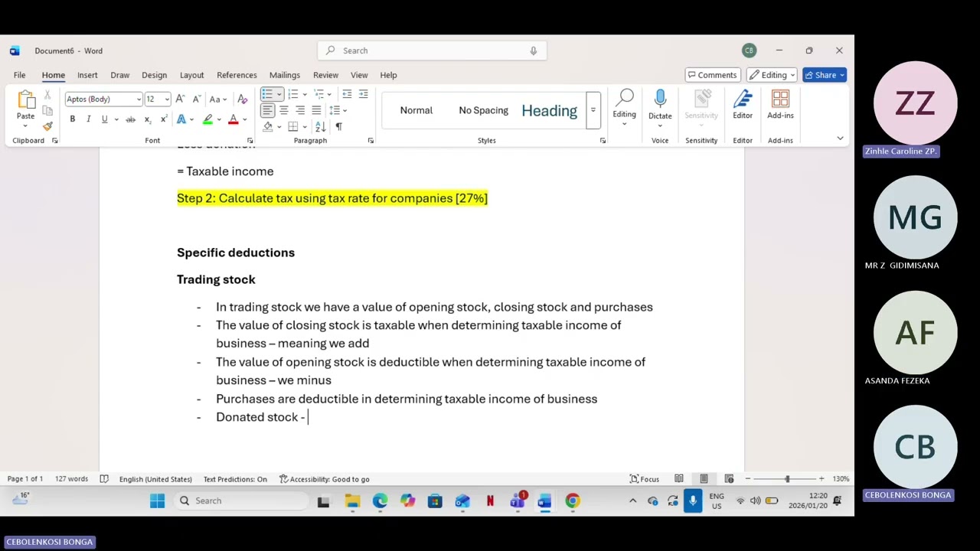Expand the multilevel list dropdown
This screenshot has width=980, height=551.
[x=330, y=94]
